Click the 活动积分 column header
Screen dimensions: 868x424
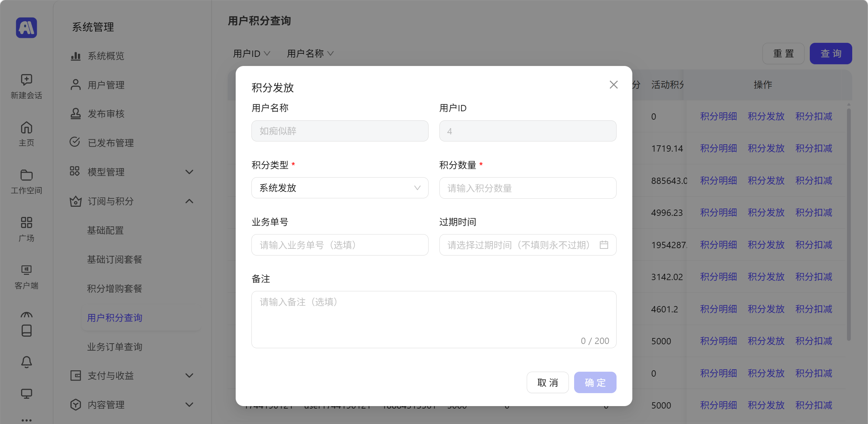coord(667,85)
